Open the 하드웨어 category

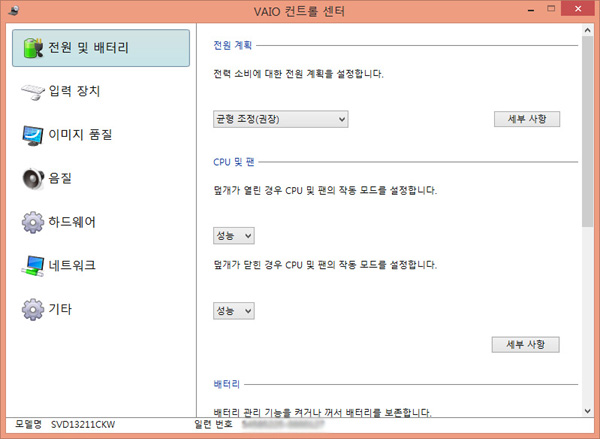(x=101, y=222)
